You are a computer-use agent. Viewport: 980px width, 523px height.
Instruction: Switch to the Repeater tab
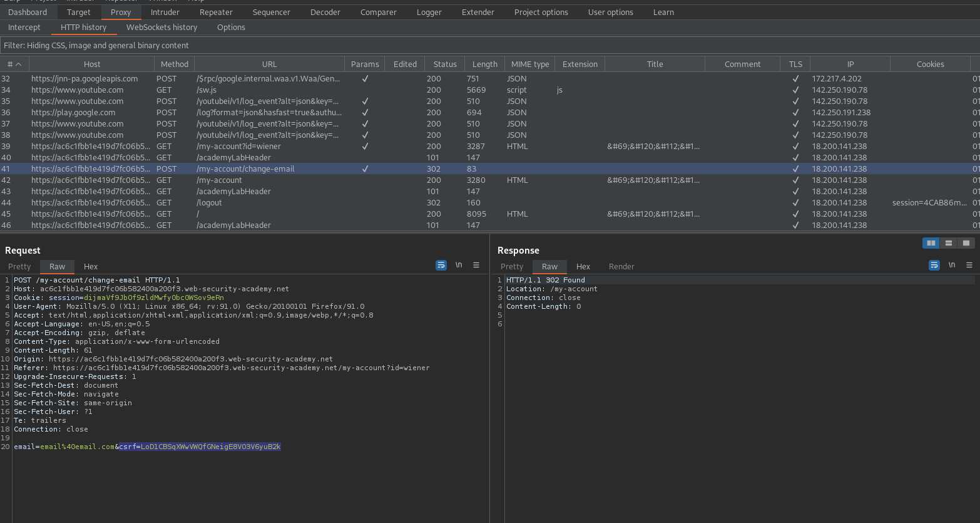216,12
